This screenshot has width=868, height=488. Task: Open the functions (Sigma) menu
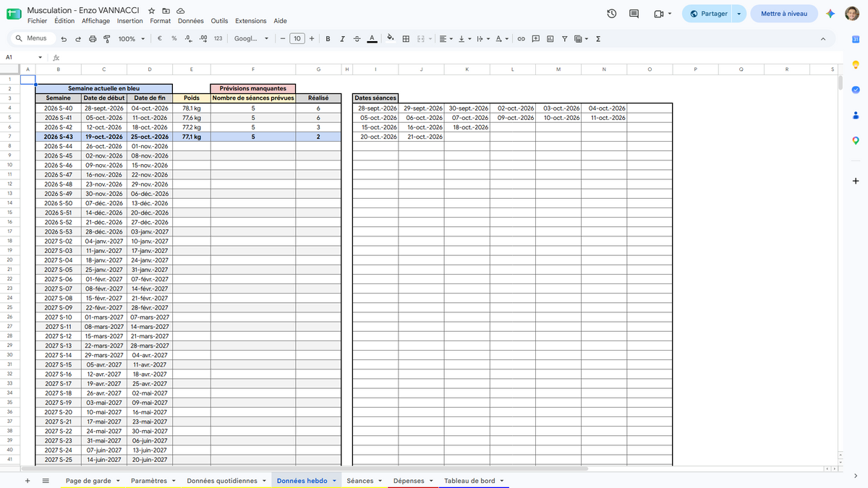(x=598, y=39)
